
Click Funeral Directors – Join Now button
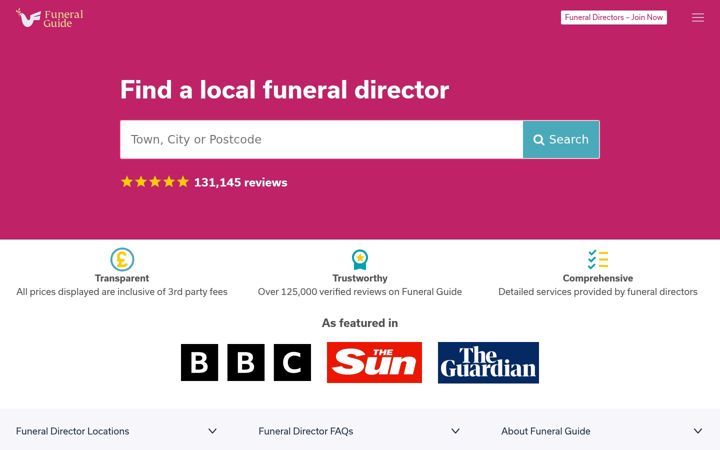[x=613, y=17]
